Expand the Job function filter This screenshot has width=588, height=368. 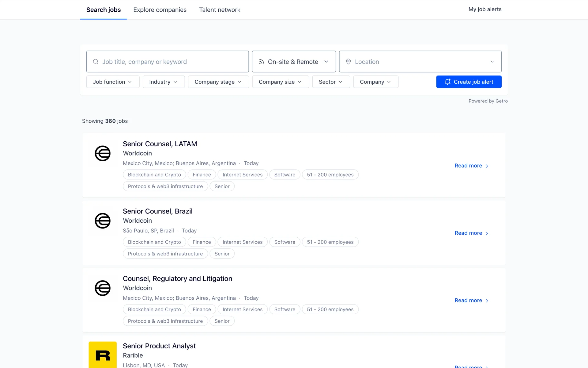point(113,82)
